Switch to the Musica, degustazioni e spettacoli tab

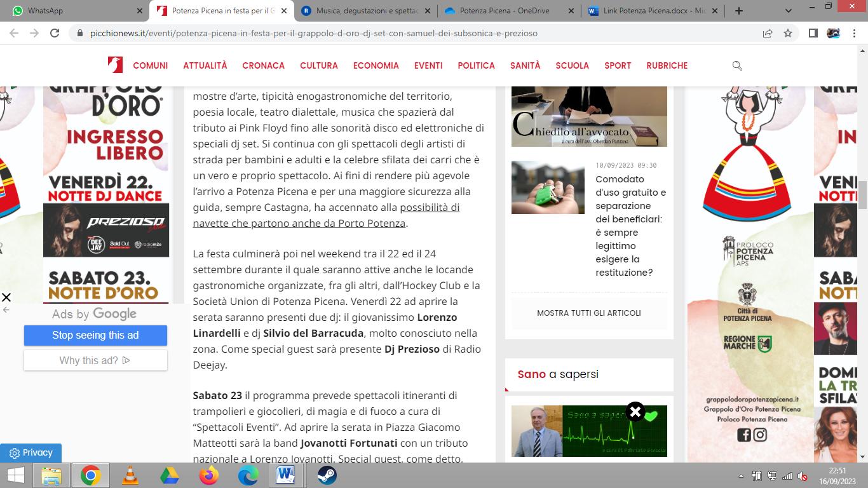[x=366, y=11]
